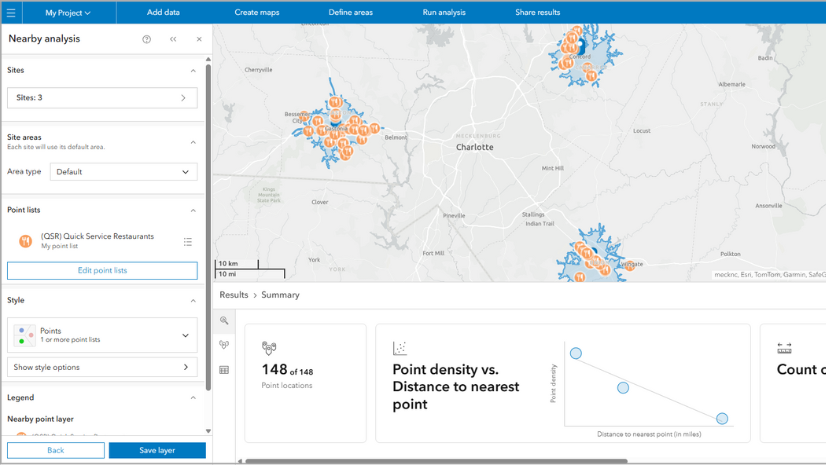Click the zoom-to-results magnifier icon
This screenshot has width=826, height=465.
224,320
